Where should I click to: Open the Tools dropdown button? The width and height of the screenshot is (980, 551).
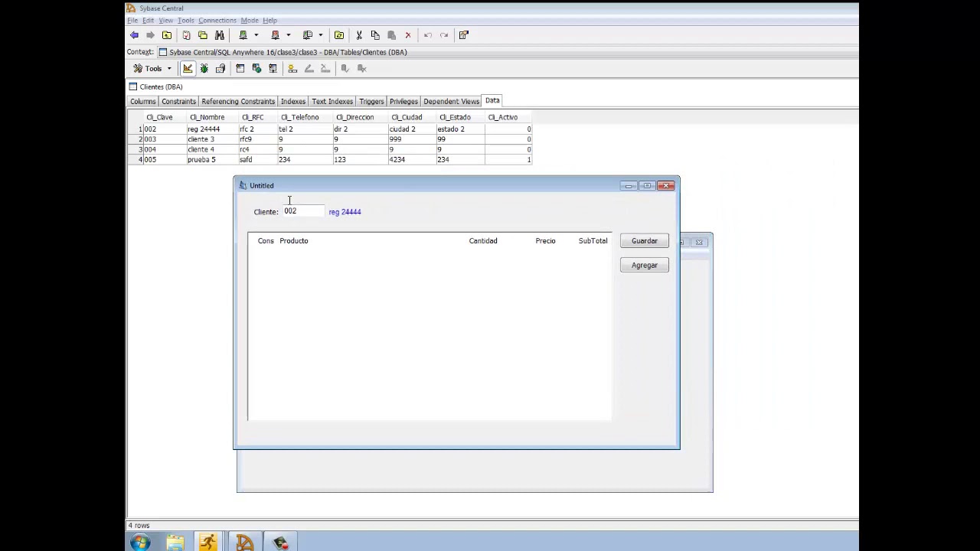[x=152, y=69]
